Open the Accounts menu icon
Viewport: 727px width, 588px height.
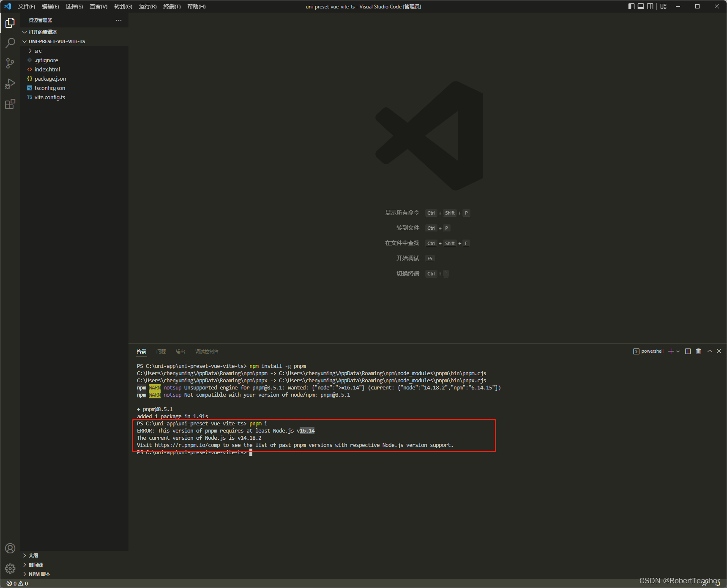tap(10, 548)
